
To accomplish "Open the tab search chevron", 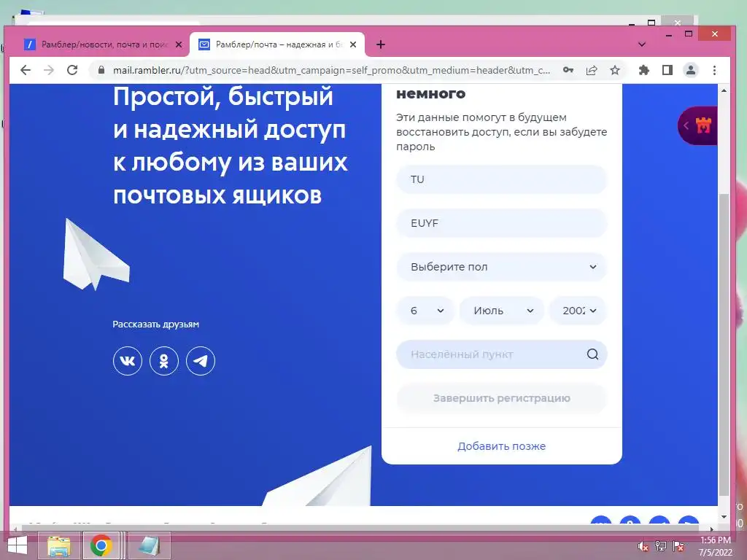I will tap(642, 44).
